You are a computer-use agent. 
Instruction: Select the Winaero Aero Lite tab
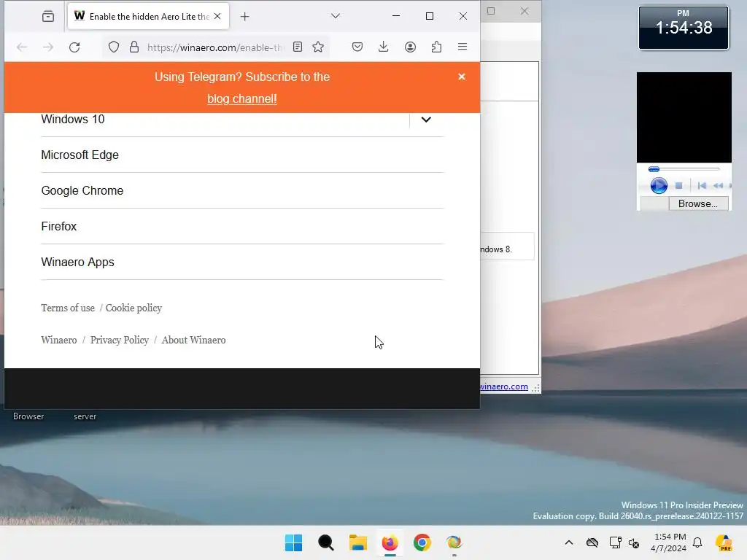coord(148,16)
